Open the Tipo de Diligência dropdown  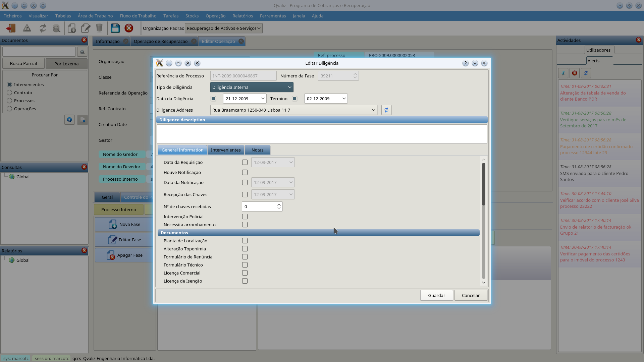point(252,87)
